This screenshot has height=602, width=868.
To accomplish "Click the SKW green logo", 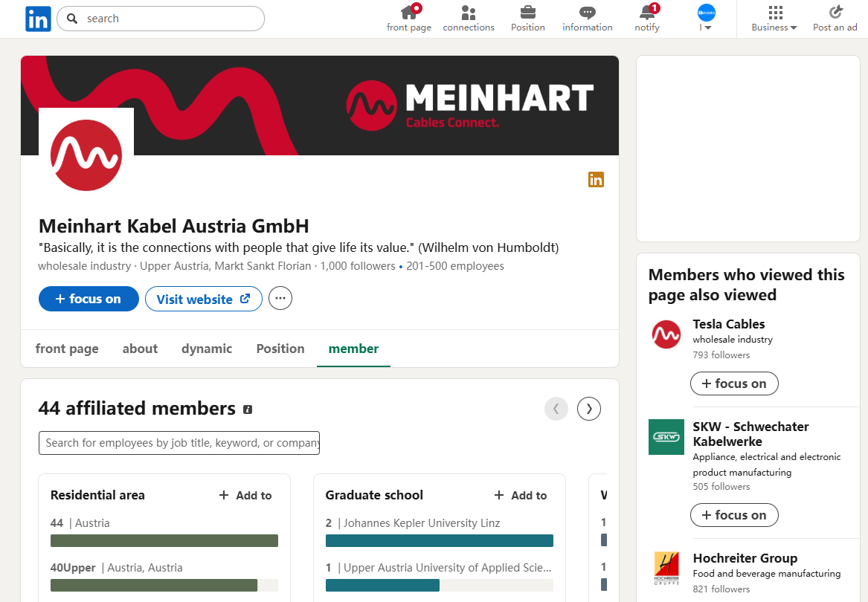I will pos(666,436).
